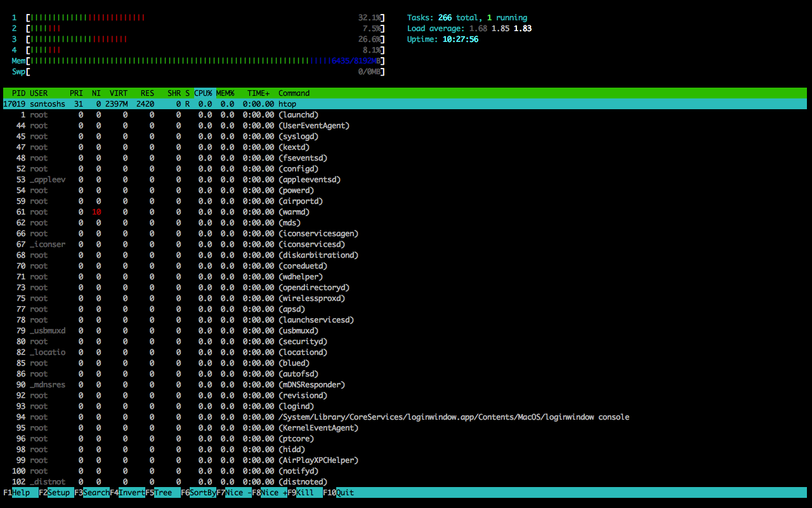This screenshot has width=812, height=508.
Task: Toggle F4 Invert sort order
Action: 127,493
